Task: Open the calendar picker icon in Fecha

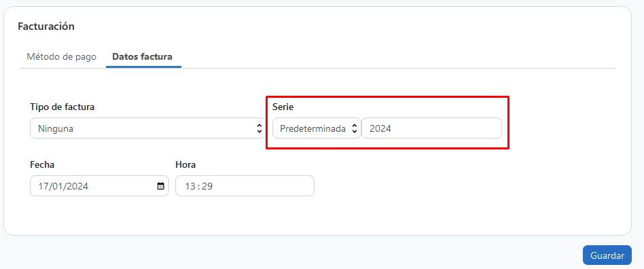Action: [x=160, y=186]
